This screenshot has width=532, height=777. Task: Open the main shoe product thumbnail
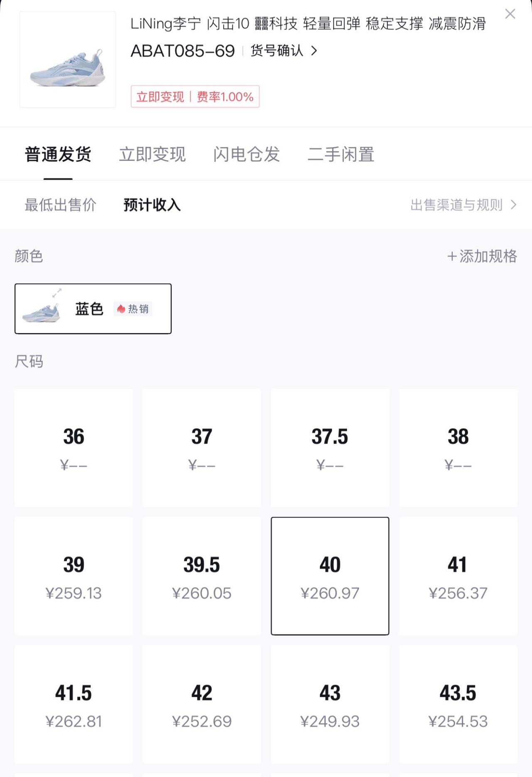(x=68, y=59)
